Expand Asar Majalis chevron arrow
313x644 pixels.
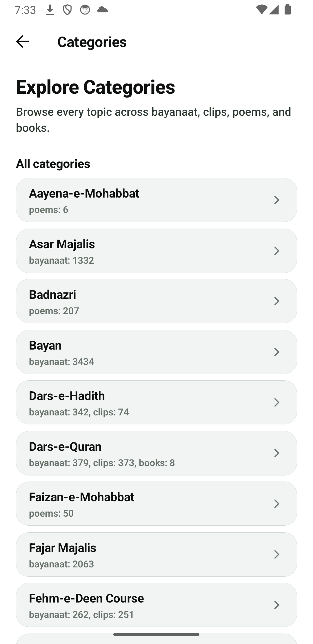277,251
